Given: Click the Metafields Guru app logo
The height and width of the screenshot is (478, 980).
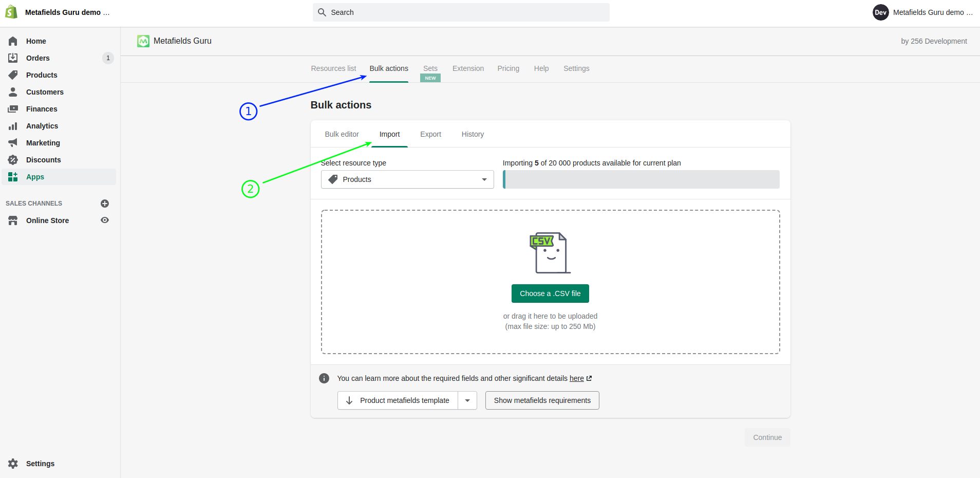Looking at the screenshot, I should click(x=143, y=41).
